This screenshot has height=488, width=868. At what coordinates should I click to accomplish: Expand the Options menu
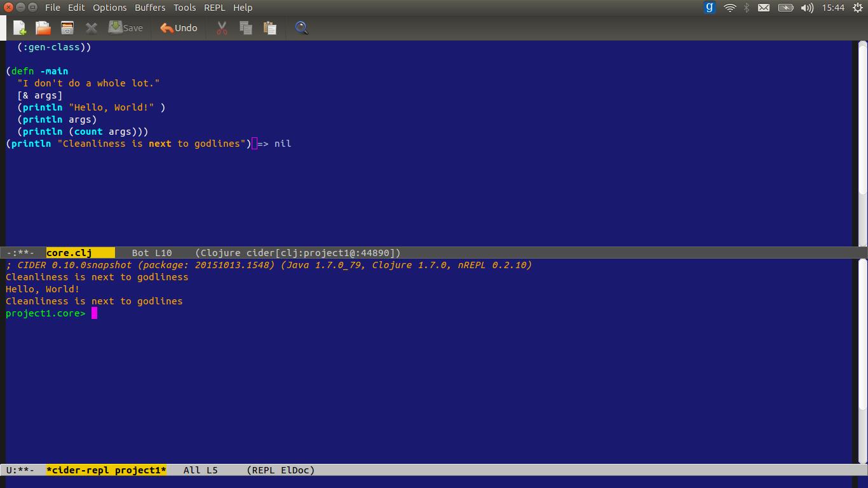110,8
